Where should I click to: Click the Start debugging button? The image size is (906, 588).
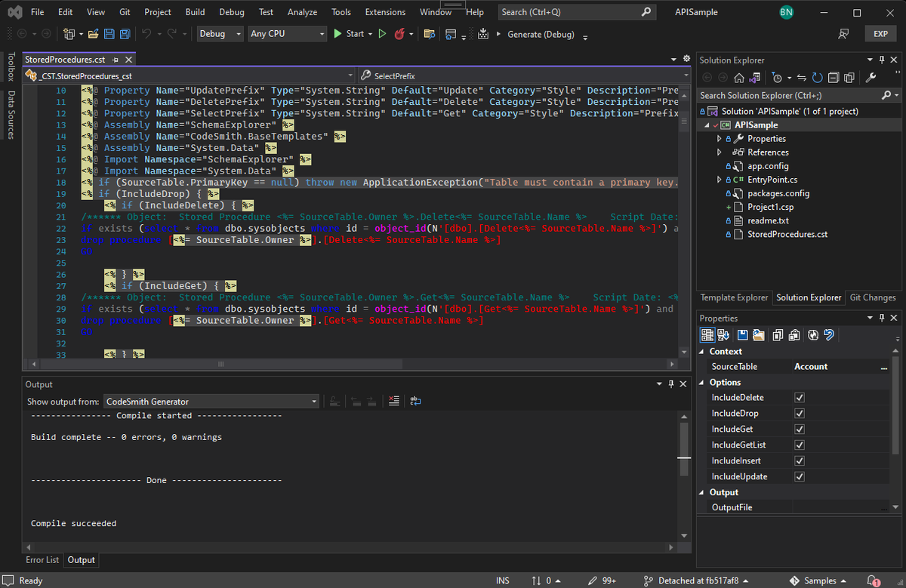[348, 34]
